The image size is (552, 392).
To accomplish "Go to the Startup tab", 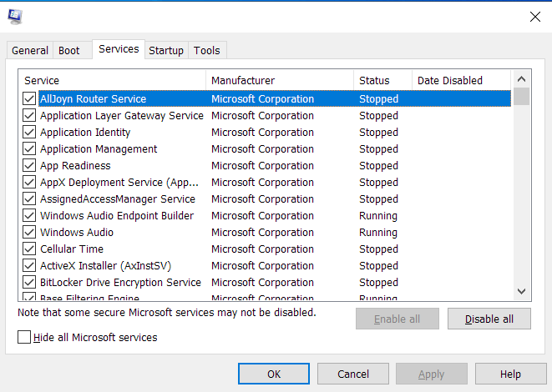I will pyautogui.click(x=166, y=51).
